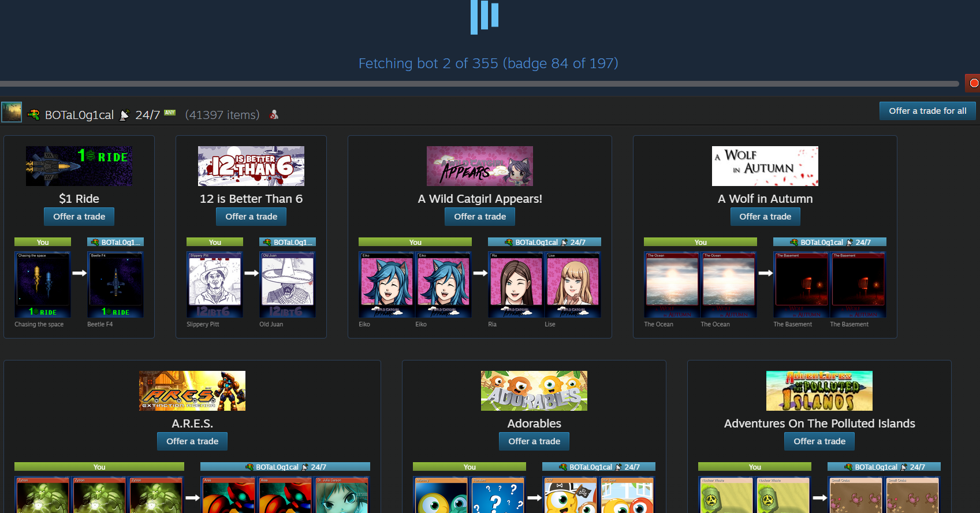980x513 pixels.
Task: Click the water gun icon in the Polluted Islands bot header
Action: [x=848, y=467]
